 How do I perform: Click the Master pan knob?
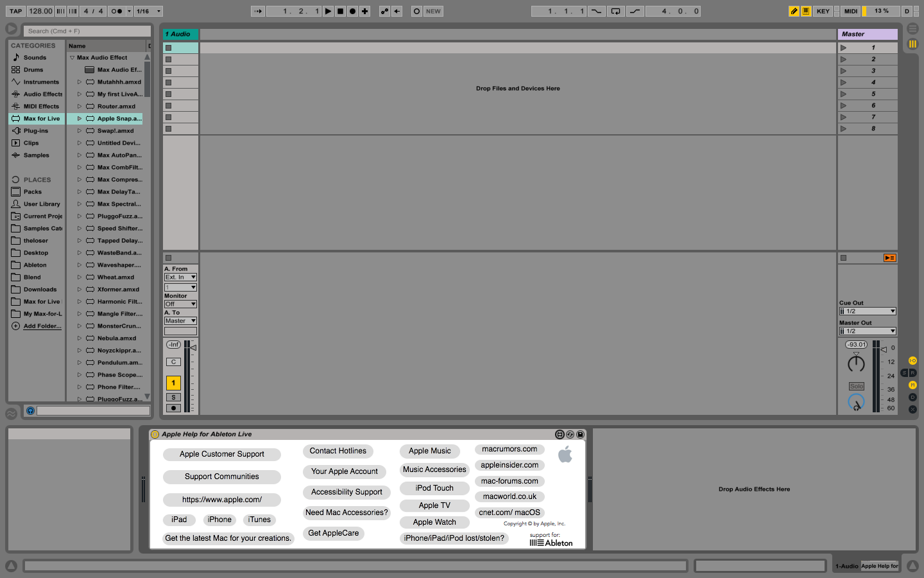(856, 364)
